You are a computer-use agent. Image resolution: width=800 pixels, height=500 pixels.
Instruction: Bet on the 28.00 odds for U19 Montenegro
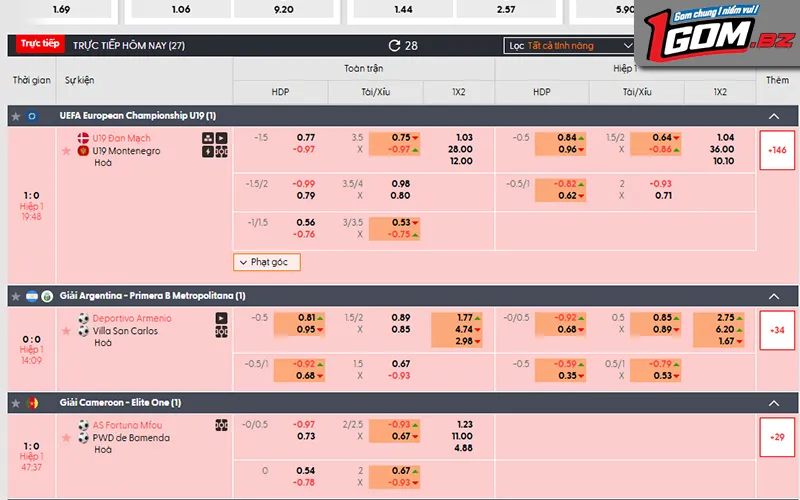(x=460, y=149)
